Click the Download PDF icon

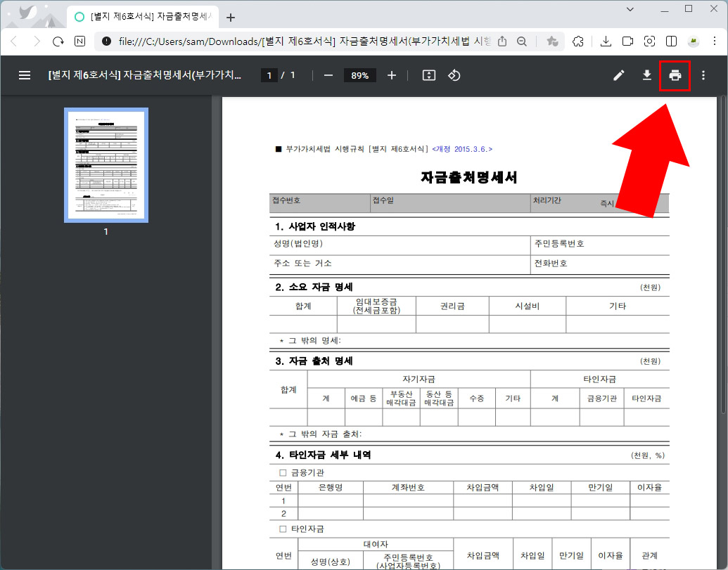pyautogui.click(x=646, y=75)
